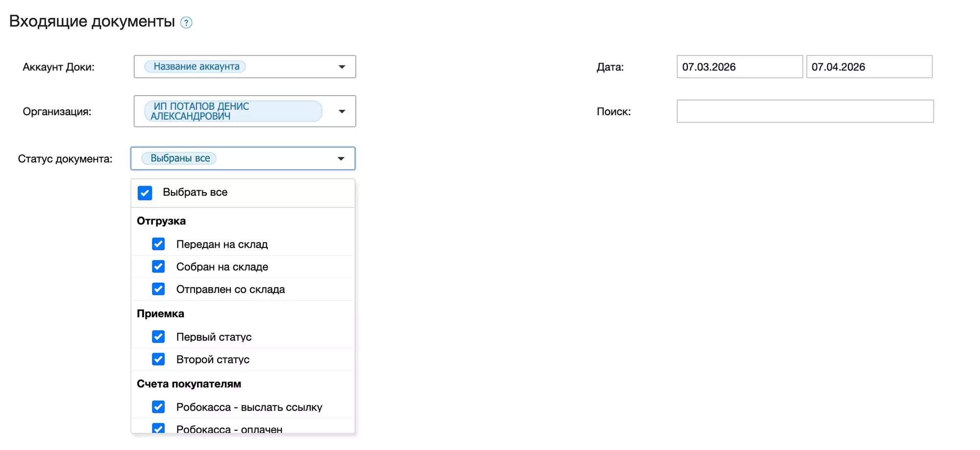Uncheck 'Робокасса - выслать ссылку' option
This screenshot has height=450, width=980.
[x=158, y=407]
